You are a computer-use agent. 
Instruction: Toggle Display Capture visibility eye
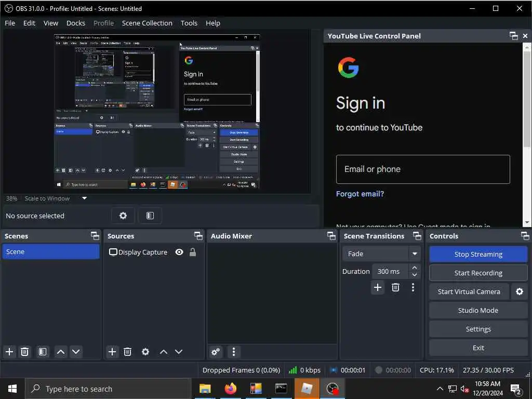click(x=179, y=252)
